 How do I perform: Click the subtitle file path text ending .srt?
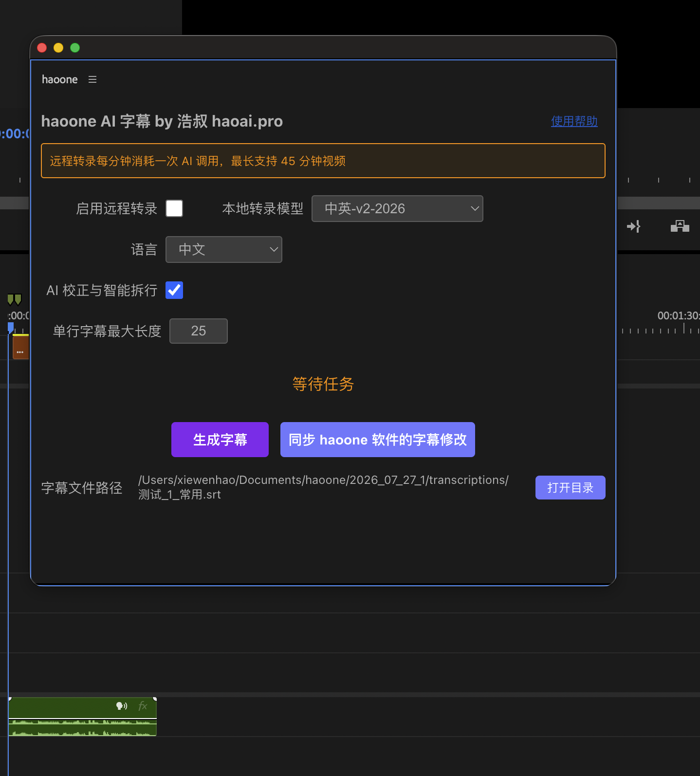(324, 487)
